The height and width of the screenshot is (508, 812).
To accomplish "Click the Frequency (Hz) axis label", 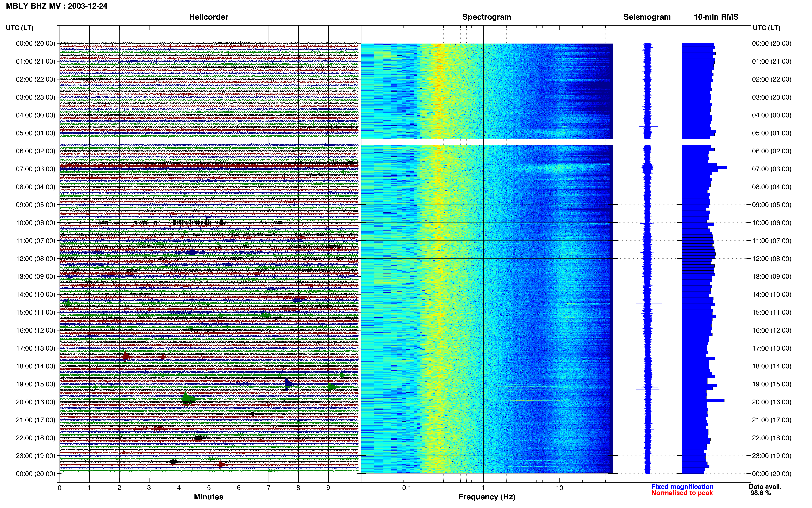I will pos(487,497).
